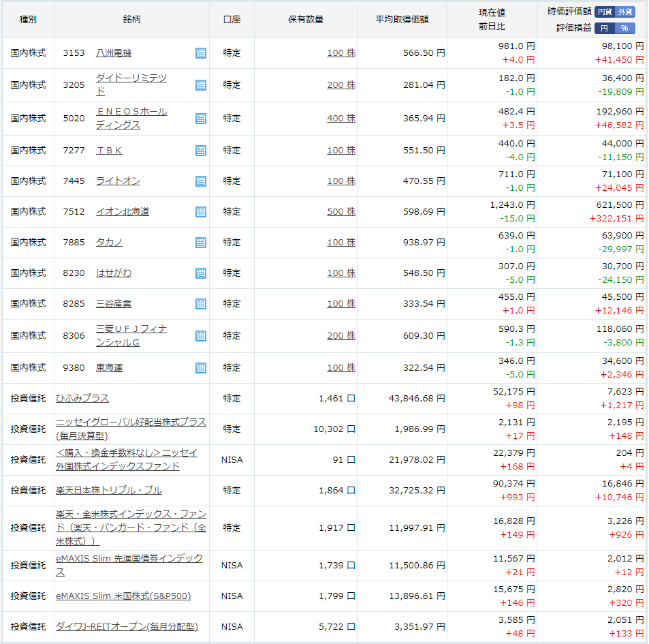The width and height of the screenshot is (649, 644).
Task: Open eMAXIS Slim 先進国債券インデックス link
Action: (129, 566)
